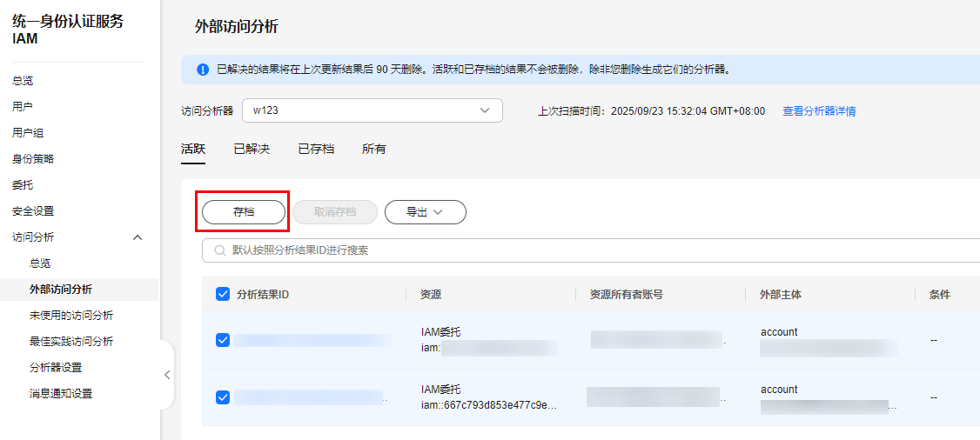The height and width of the screenshot is (440, 980).
Task: Go to 用户组 in the sidebar
Action: (28, 133)
